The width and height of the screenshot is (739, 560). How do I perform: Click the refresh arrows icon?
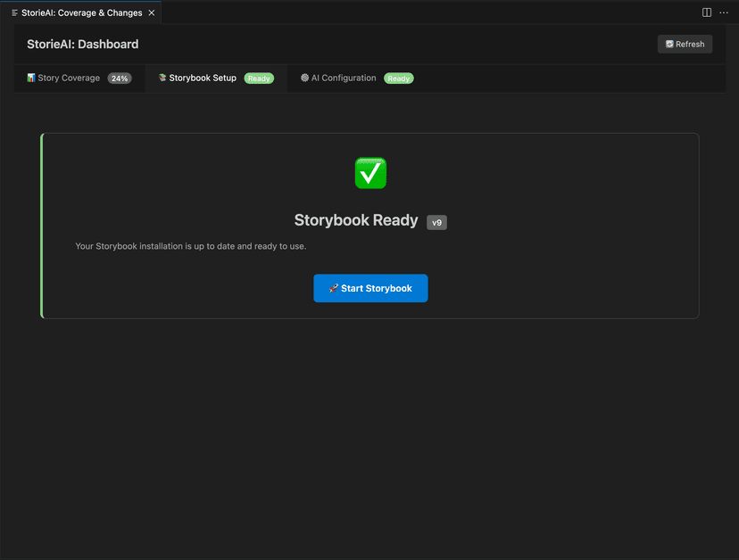coord(669,45)
